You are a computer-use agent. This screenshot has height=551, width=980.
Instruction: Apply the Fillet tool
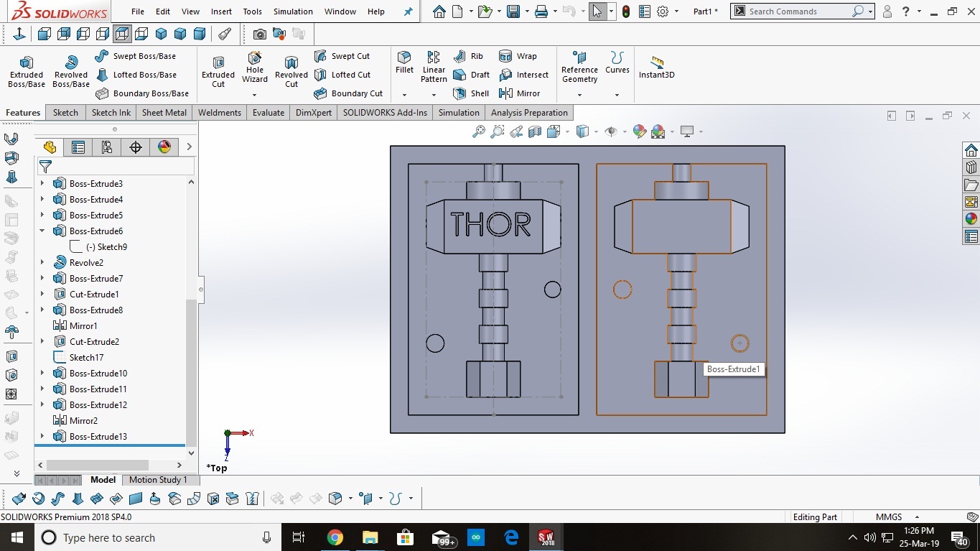click(x=404, y=63)
